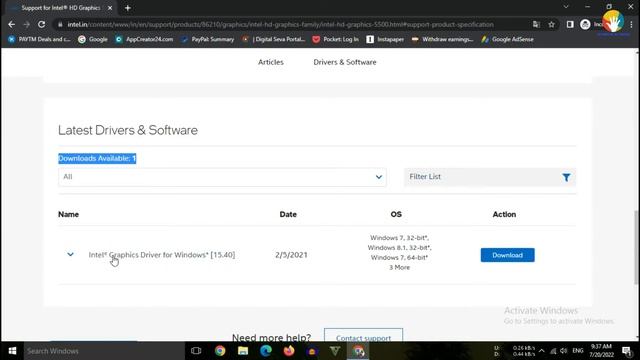Open the taskbar clock showing 9:37 AM
This screenshot has width=640, height=360.
point(601,351)
